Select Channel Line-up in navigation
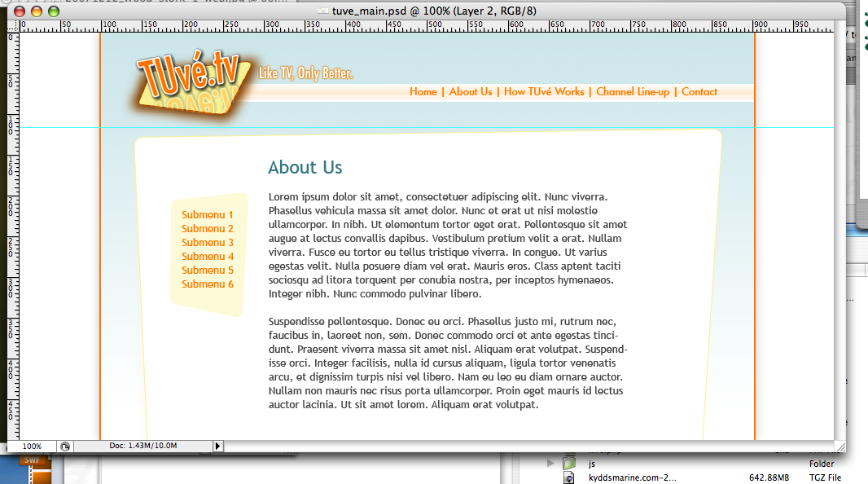868x484 pixels. click(x=633, y=92)
